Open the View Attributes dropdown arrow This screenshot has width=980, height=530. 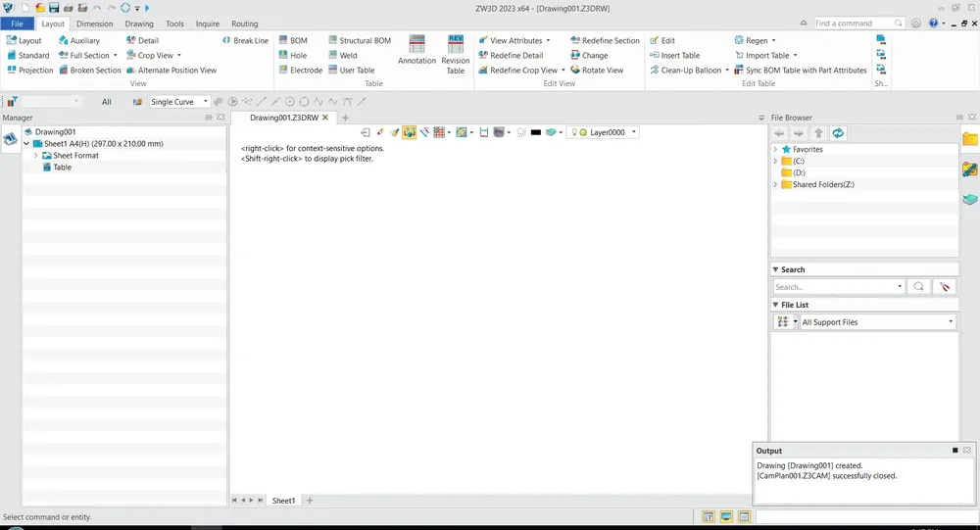coord(548,40)
